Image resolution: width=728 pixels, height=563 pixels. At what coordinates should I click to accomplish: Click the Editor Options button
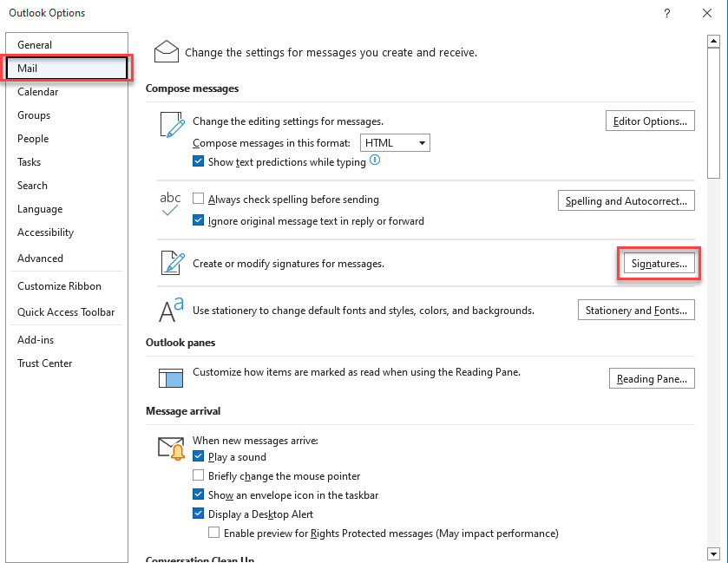tap(650, 121)
